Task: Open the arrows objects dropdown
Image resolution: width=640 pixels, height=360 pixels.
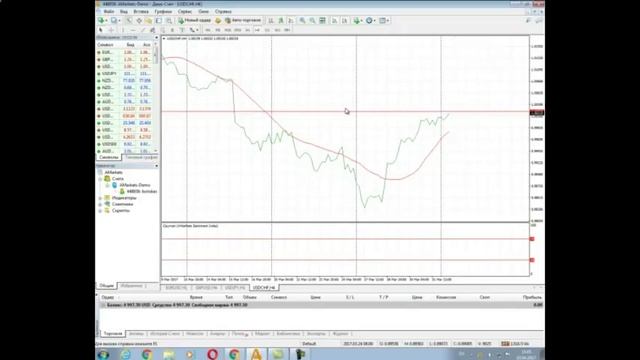Action: [x=194, y=30]
